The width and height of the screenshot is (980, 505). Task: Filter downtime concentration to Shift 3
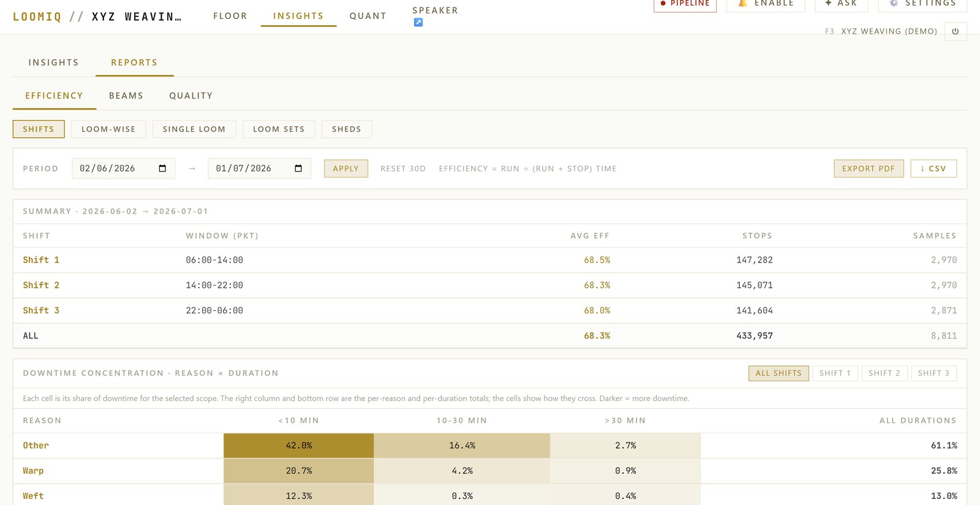tap(933, 373)
